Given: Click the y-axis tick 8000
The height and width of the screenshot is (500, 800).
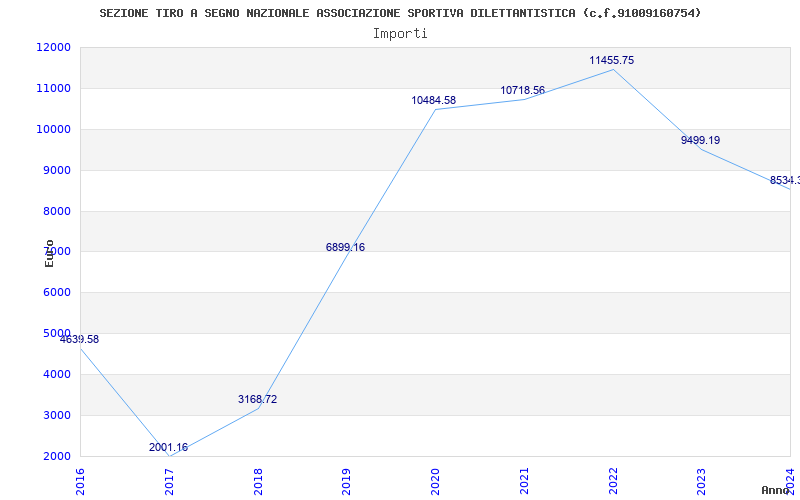Looking at the screenshot, I should (56, 211).
